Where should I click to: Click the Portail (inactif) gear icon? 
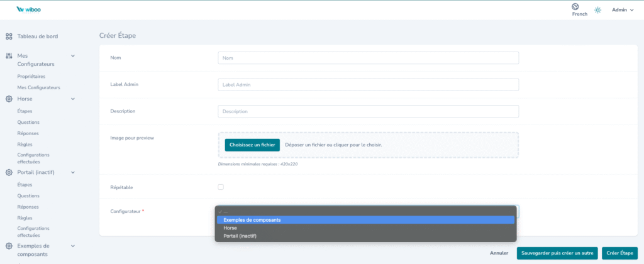click(x=9, y=172)
